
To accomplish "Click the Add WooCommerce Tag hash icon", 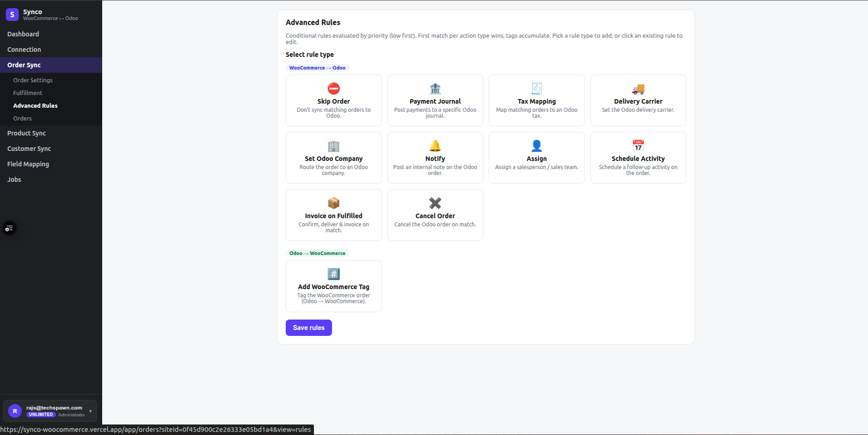I will 333,274.
